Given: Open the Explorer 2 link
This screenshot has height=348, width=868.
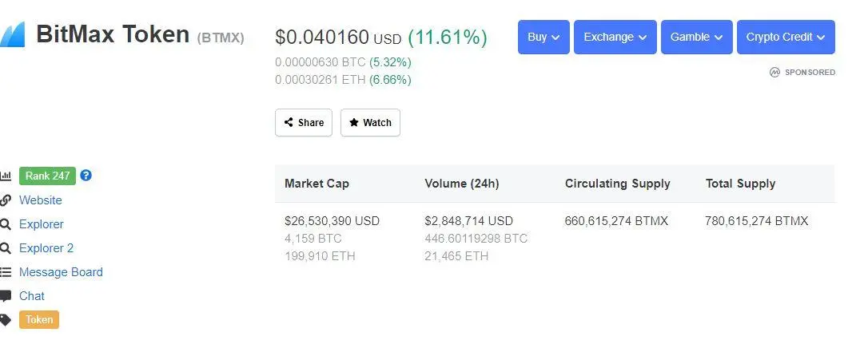Looking at the screenshot, I should (x=46, y=248).
